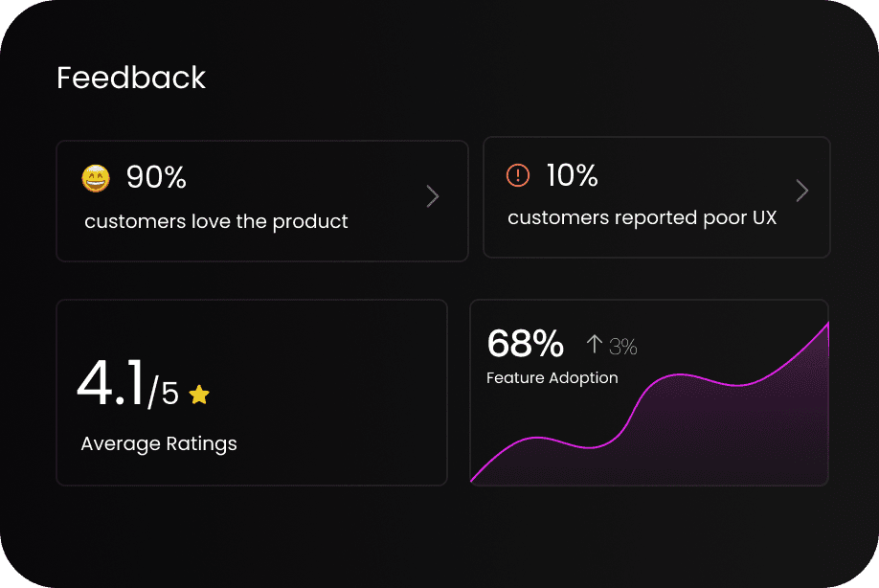
Task: Click the customers reported poor UX text
Action: coord(642,217)
